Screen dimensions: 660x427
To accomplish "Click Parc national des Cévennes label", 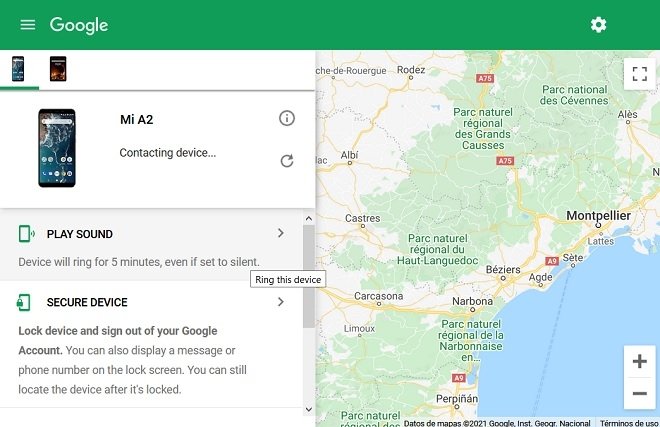I will pyautogui.click(x=574, y=95).
